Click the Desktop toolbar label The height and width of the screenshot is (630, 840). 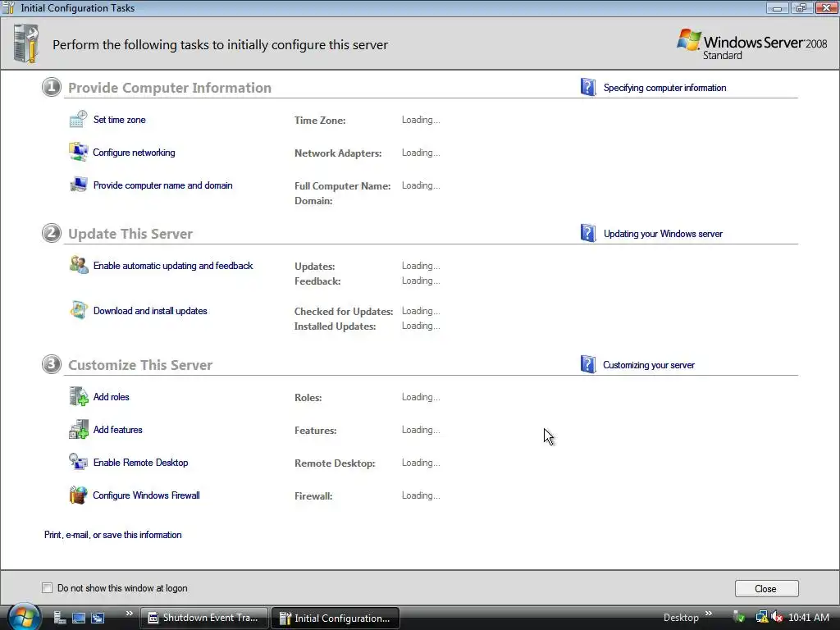click(x=681, y=618)
